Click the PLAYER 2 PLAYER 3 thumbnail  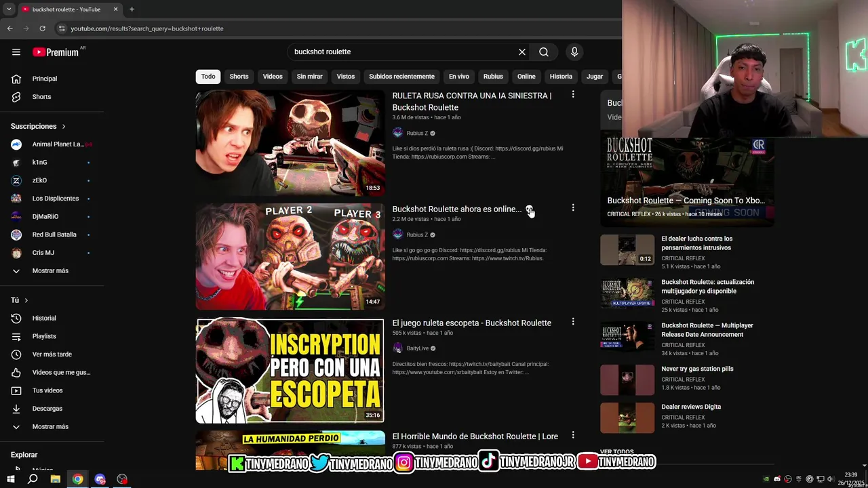290,257
